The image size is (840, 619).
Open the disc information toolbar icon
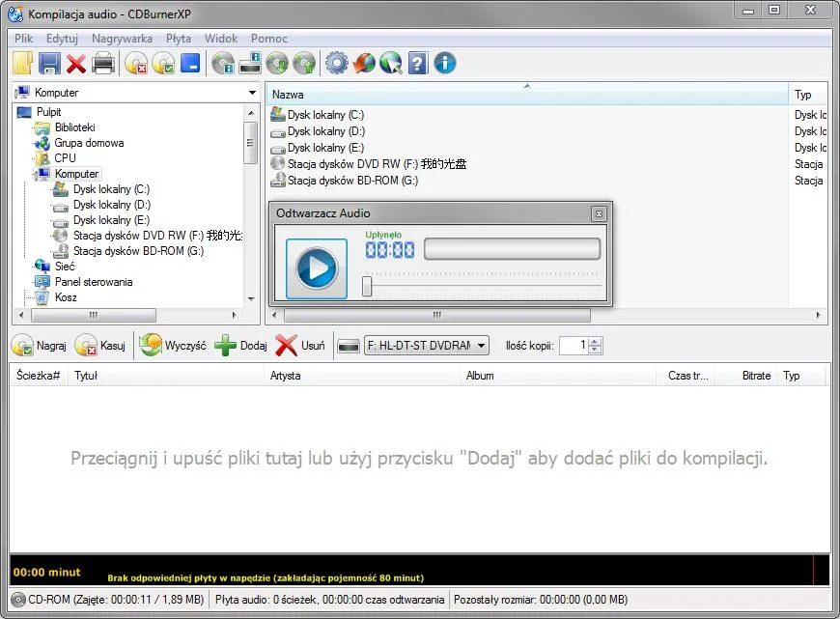(x=223, y=63)
